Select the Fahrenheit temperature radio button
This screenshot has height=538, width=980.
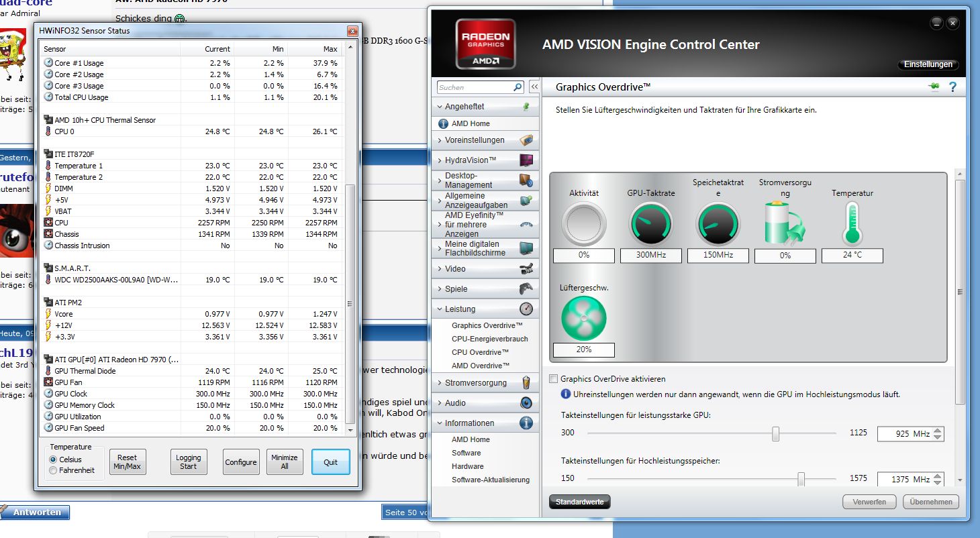(x=54, y=470)
